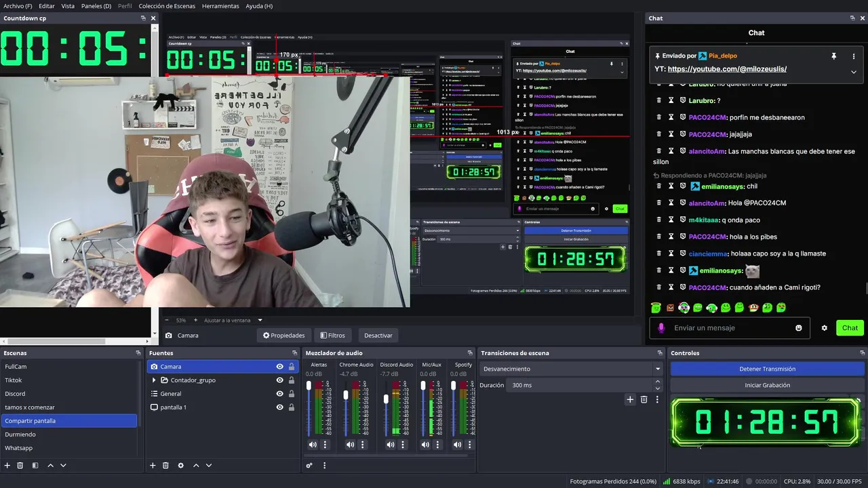This screenshot has width=868, height=488.
Task: Open the Alertas channel three-dot menu
Action: pyautogui.click(x=325, y=445)
